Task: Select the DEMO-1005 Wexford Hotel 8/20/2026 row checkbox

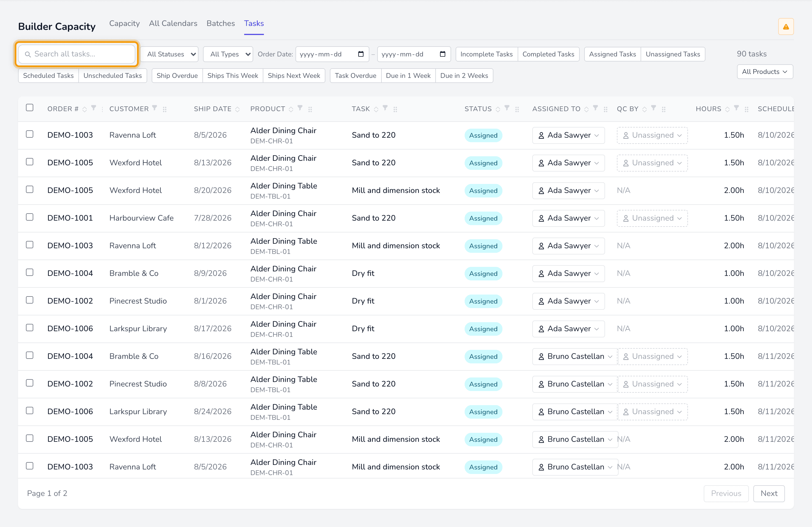Action: coord(30,189)
